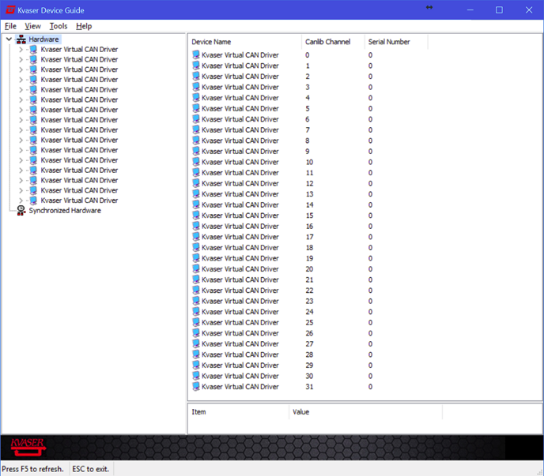Select the Synchronized Hardware tree item
The height and width of the screenshot is (476, 544).
pos(65,211)
